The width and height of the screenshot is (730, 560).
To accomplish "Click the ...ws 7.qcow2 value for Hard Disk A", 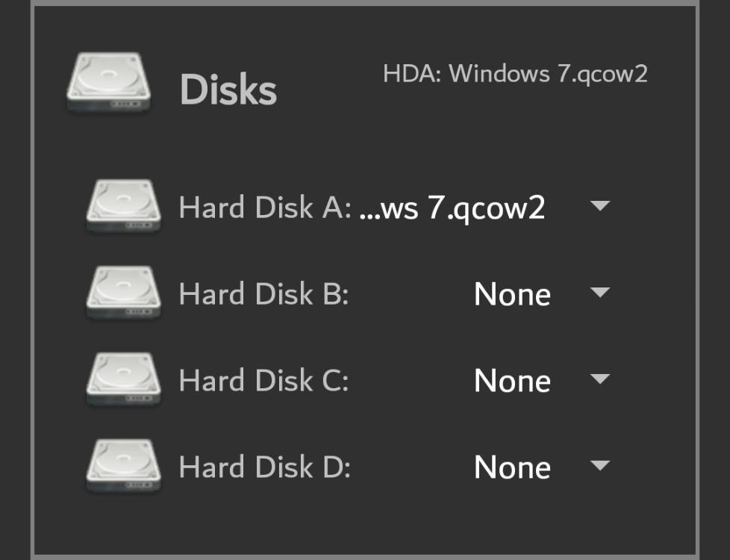I will pos(452,208).
